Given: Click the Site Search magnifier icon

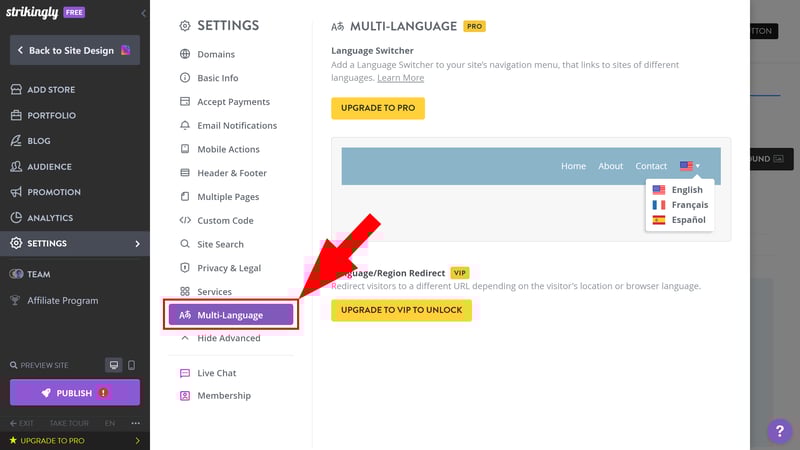Looking at the screenshot, I should 185,244.
